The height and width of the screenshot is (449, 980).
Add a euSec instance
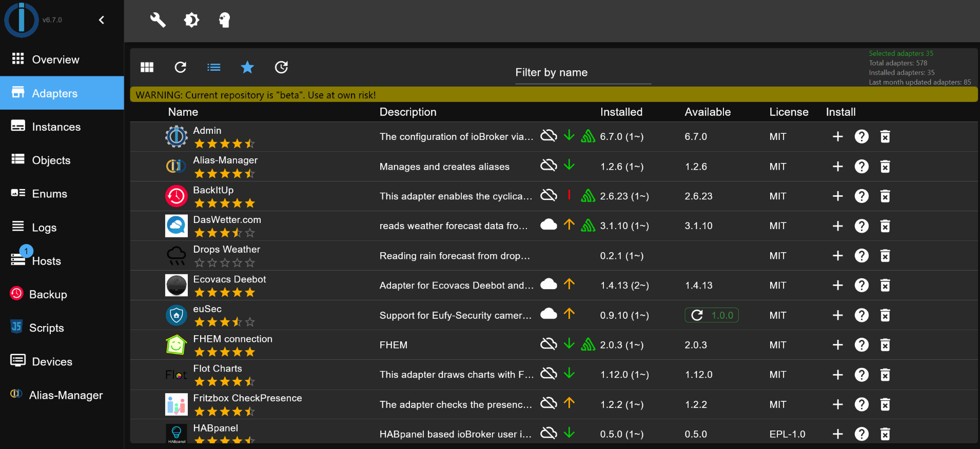(x=838, y=315)
